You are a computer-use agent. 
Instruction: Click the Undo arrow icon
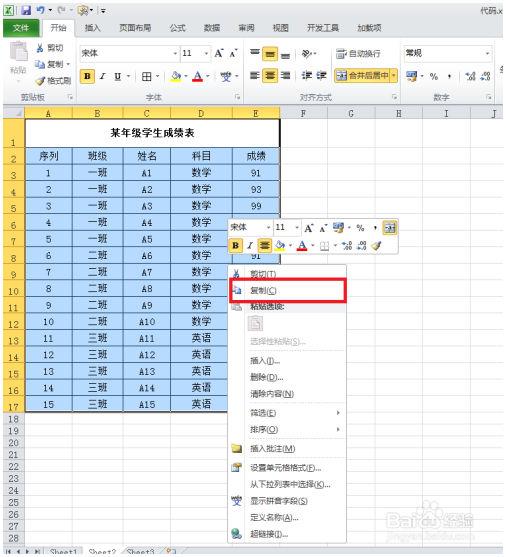click(x=40, y=10)
